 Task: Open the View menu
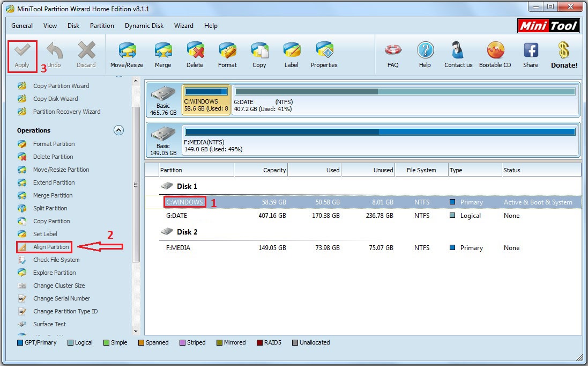50,26
